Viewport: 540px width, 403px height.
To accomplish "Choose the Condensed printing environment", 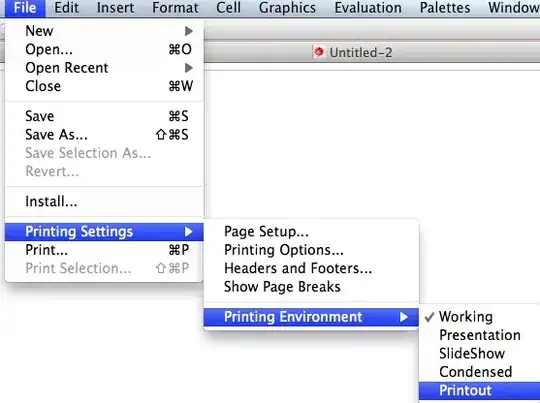I will pos(479,372).
